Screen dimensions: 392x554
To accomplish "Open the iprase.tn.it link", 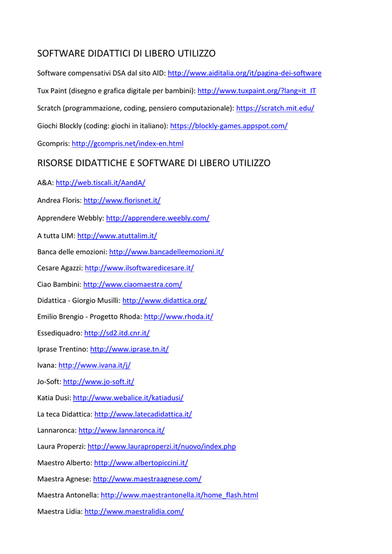I will click(x=129, y=349).
